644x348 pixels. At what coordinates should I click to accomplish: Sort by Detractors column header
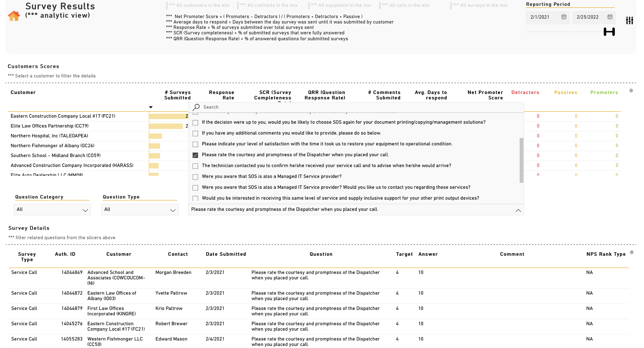coord(525,92)
